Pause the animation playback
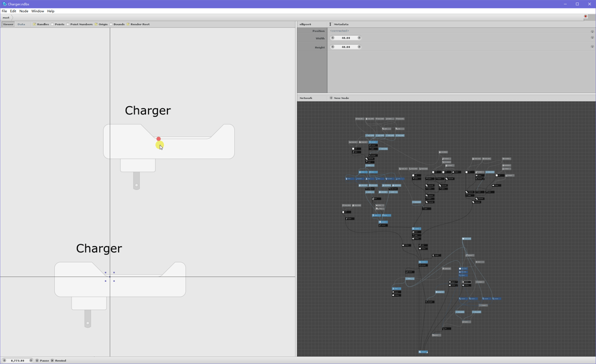This screenshot has height=364, width=596. click(x=42, y=360)
